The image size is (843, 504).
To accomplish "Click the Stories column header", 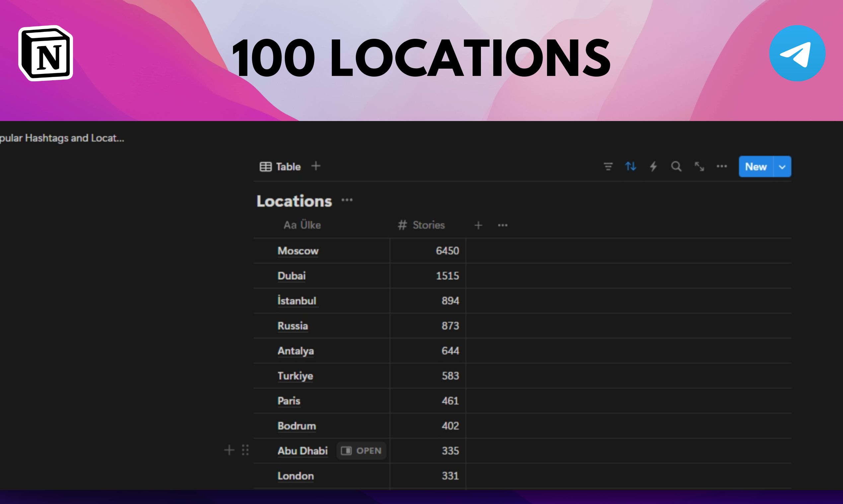I will [422, 225].
